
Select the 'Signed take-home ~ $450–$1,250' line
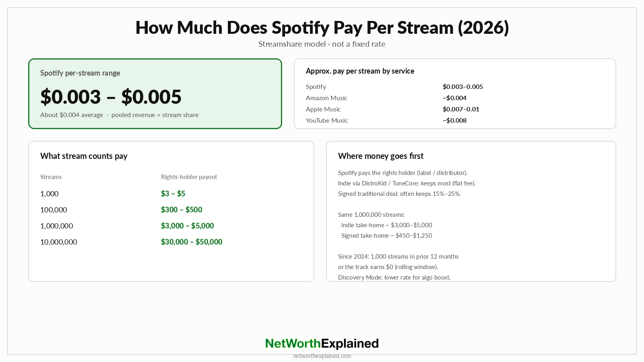pyautogui.click(x=387, y=236)
